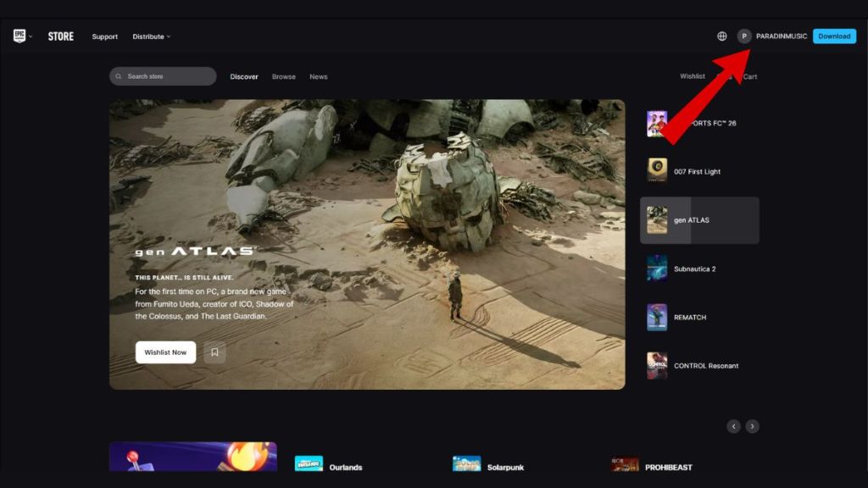The width and height of the screenshot is (868, 488).
Task: Select Subnautica 2 in carousel list
Action: pos(699,269)
